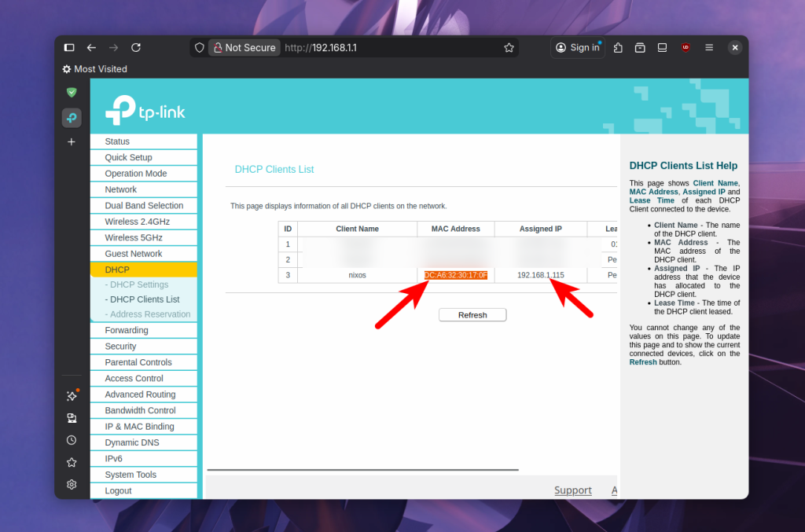
Task: Open browser history from sidebar clock
Action: click(72, 440)
